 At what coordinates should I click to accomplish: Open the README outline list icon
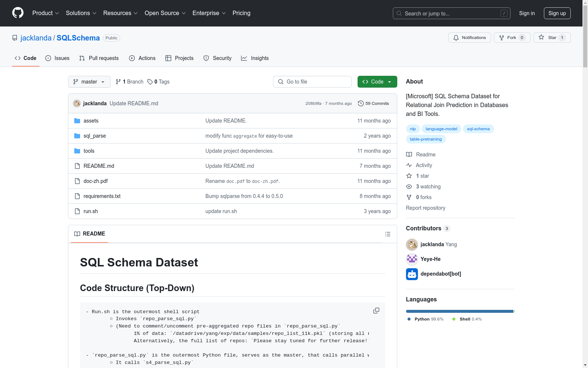tap(387, 234)
